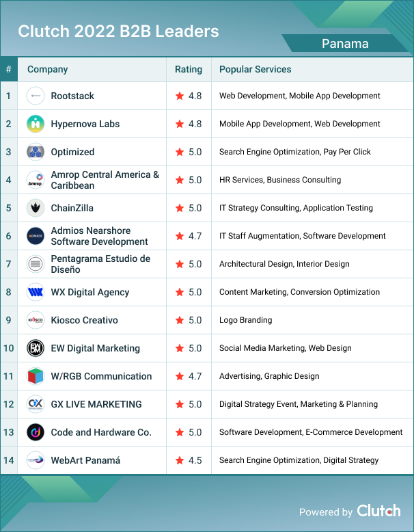Select the Company column header
The image size is (414, 532).
pyautogui.click(x=48, y=69)
